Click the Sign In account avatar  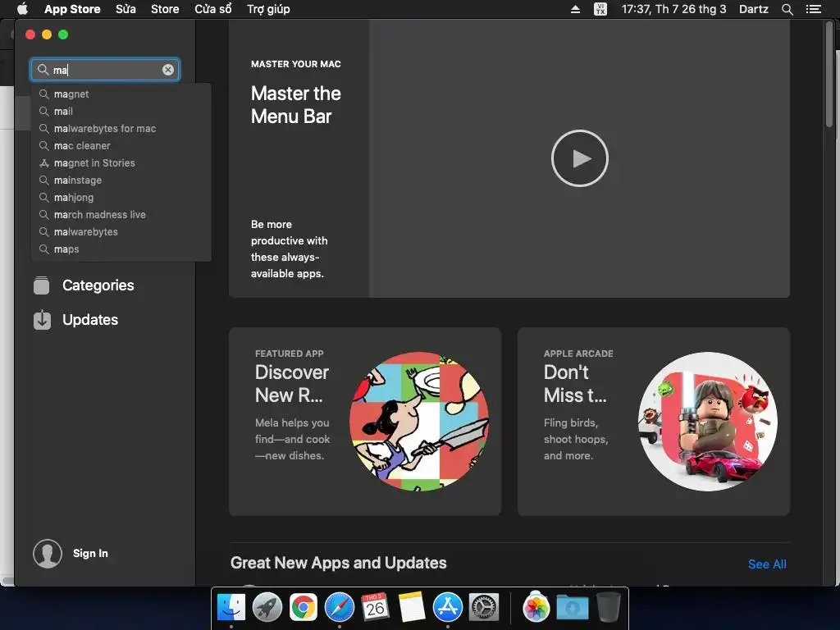pyautogui.click(x=48, y=554)
